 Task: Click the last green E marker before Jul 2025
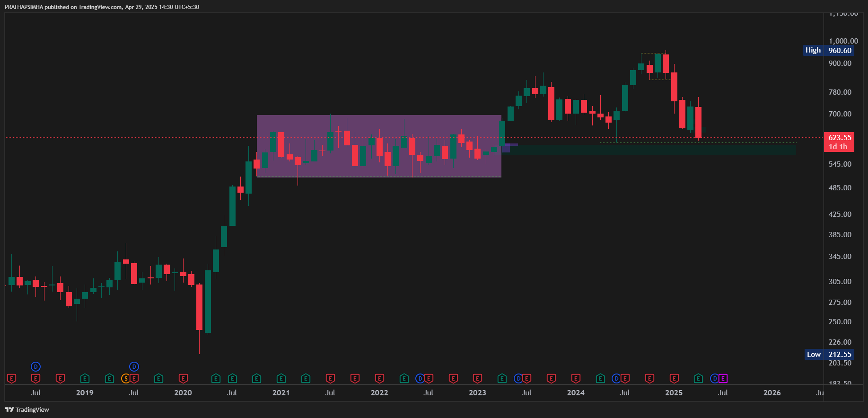click(x=698, y=378)
